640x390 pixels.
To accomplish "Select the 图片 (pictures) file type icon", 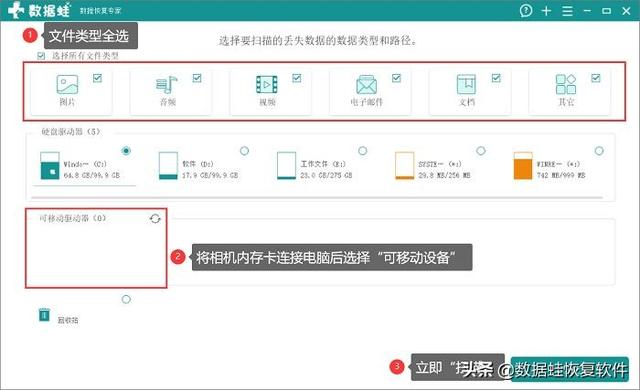I will 67,84.
